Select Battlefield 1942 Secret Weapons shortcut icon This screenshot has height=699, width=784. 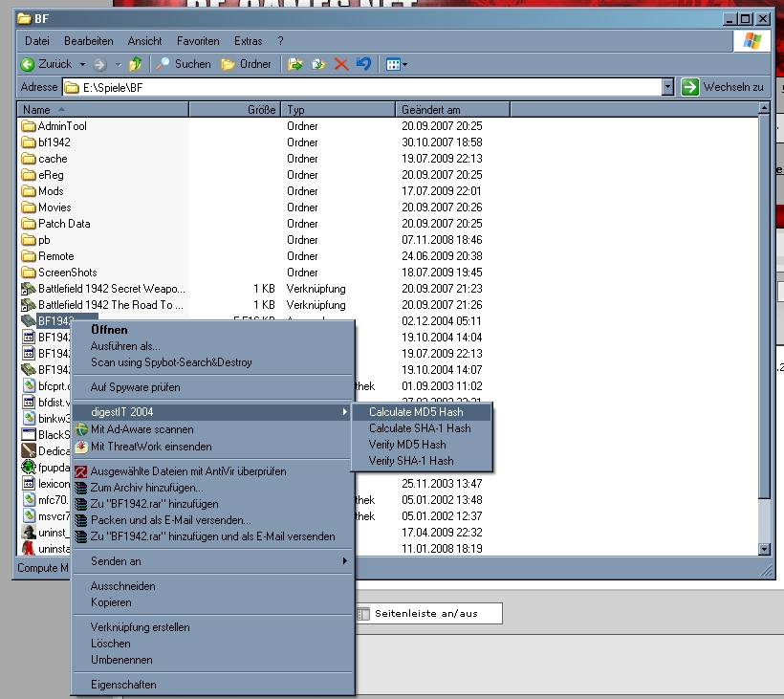click(29, 289)
